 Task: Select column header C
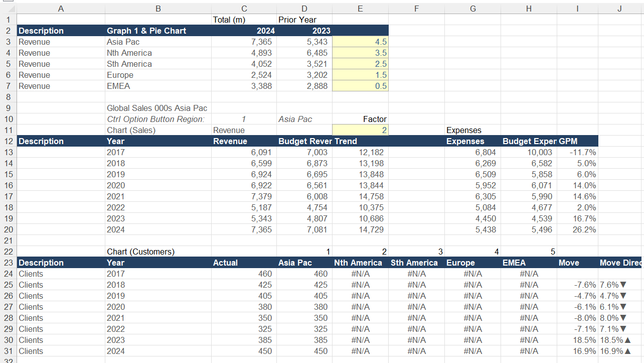[244, 9]
